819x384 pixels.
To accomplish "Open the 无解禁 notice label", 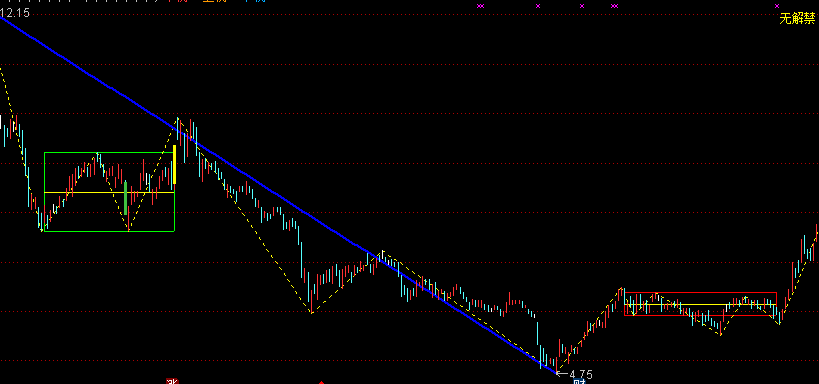I will coord(797,19).
